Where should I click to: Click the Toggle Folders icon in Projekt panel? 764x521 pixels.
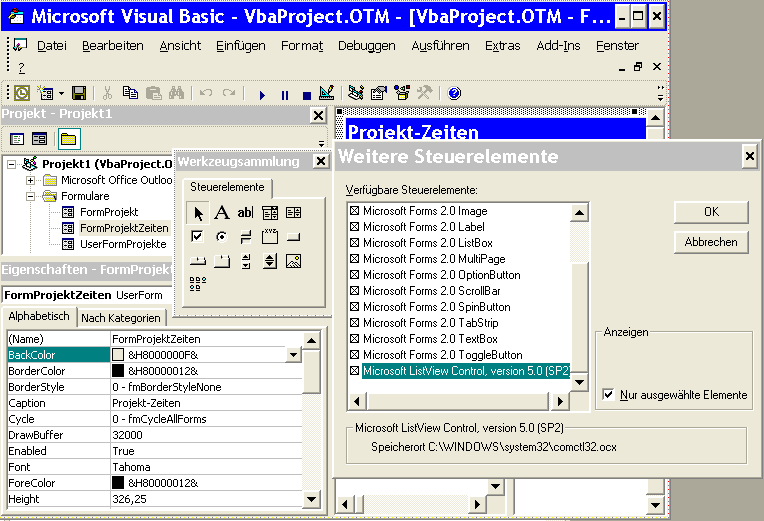pos(67,139)
